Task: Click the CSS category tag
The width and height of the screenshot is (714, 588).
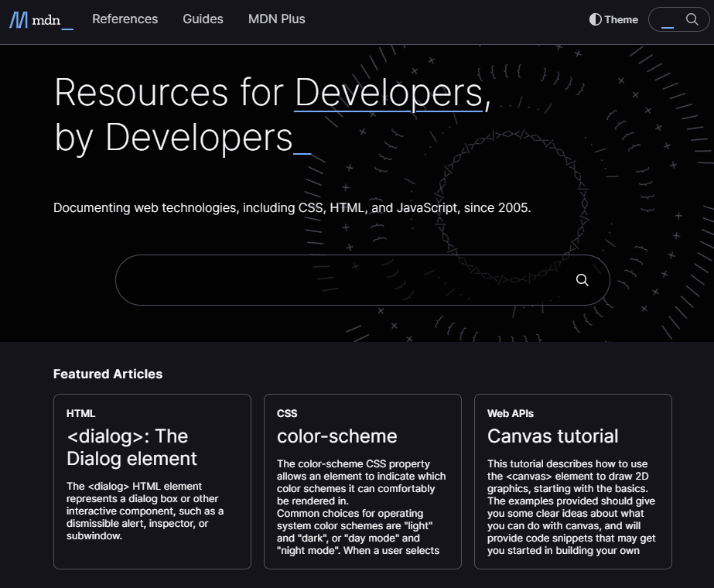Action: coord(287,414)
